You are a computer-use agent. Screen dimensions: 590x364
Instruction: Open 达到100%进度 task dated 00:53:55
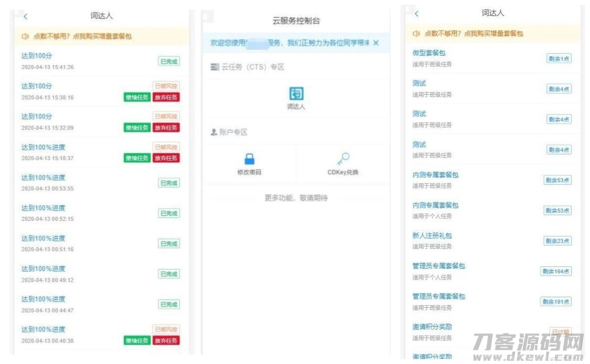pos(43,178)
